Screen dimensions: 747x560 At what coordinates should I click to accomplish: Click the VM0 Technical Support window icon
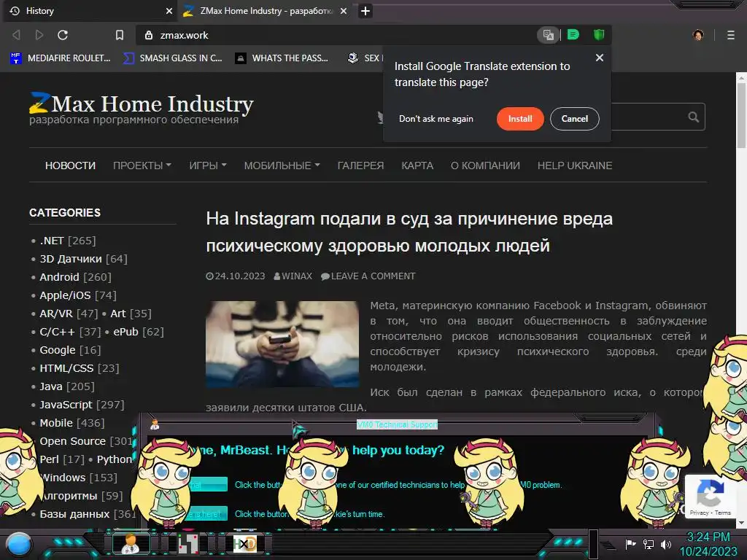pyautogui.click(x=155, y=424)
